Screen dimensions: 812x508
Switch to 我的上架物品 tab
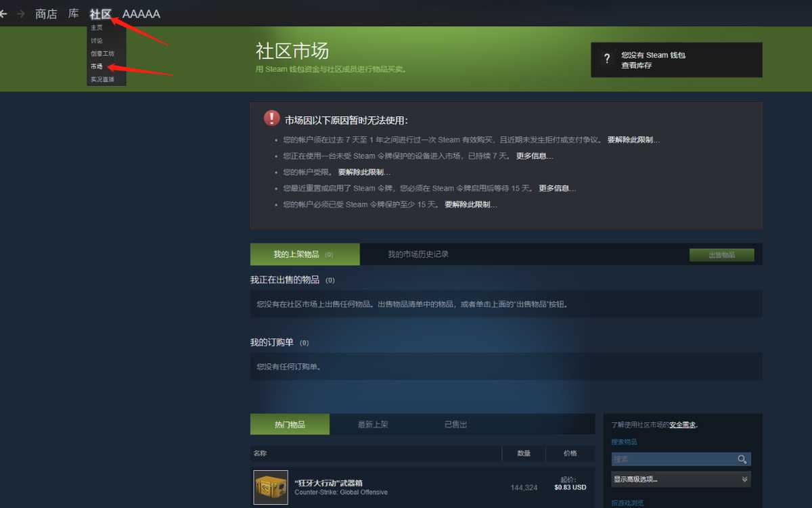tap(305, 254)
